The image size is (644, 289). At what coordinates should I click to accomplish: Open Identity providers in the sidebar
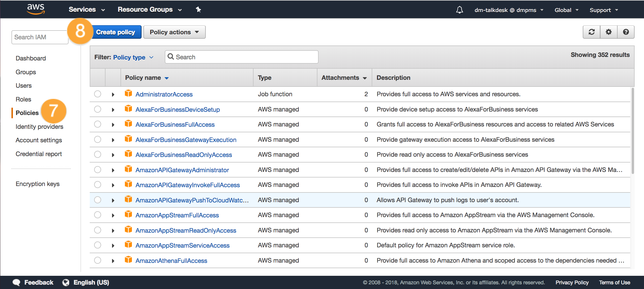click(x=40, y=126)
